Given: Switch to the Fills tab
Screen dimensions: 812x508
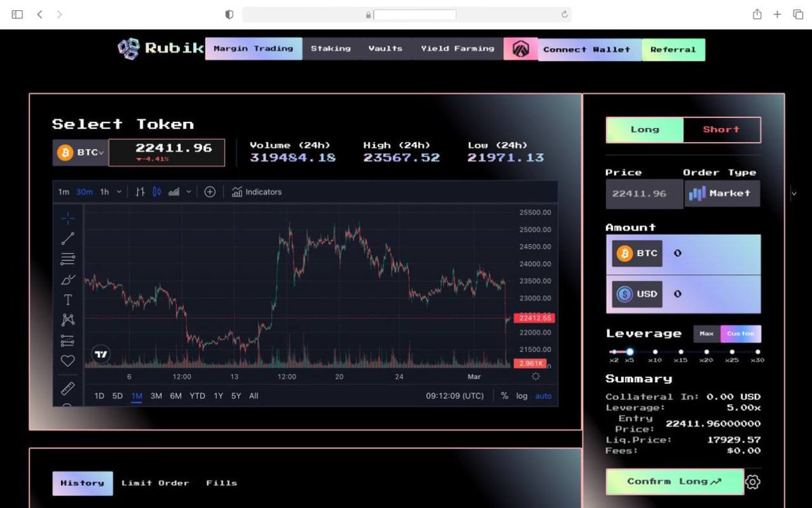Looking at the screenshot, I should tap(222, 482).
